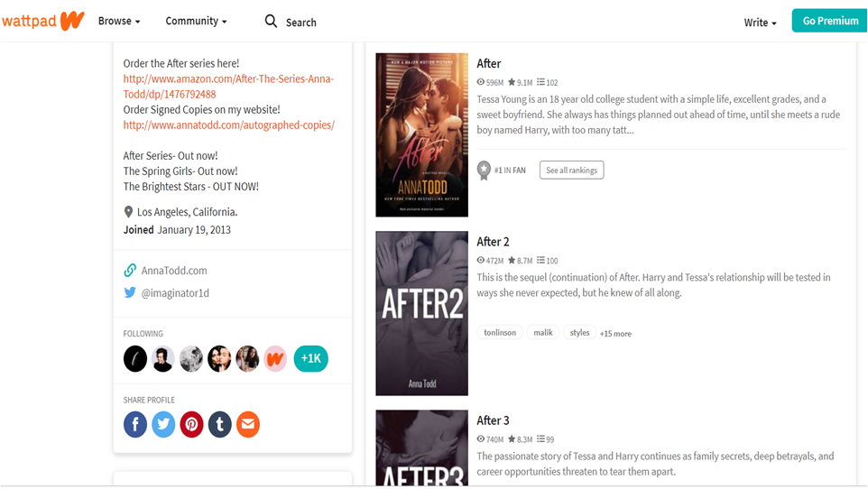Open the annatodd.com autographed copies link

[228, 125]
